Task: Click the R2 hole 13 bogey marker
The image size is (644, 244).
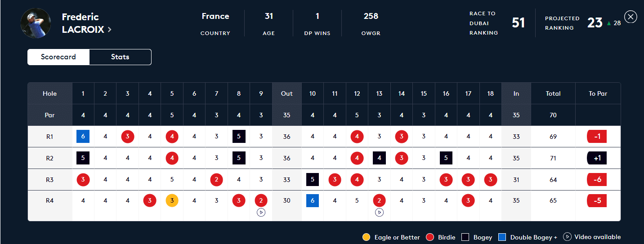Action: (x=379, y=158)
